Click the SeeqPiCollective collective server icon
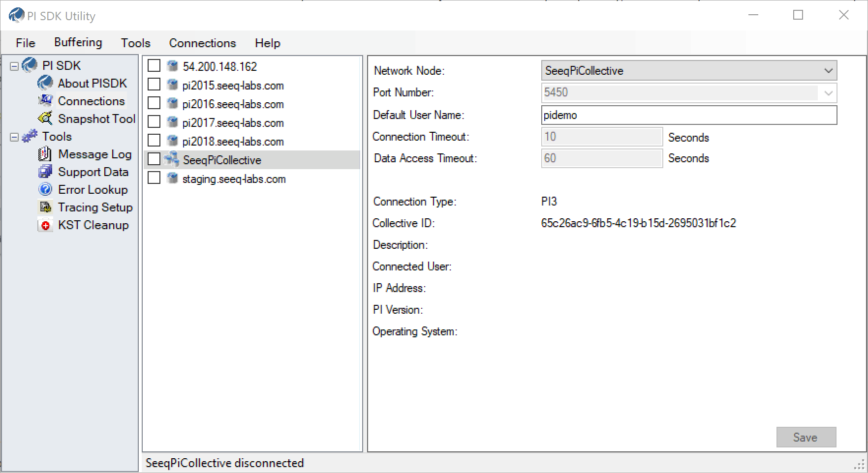This screenshot has height=473, width=868. coord(172,160)
